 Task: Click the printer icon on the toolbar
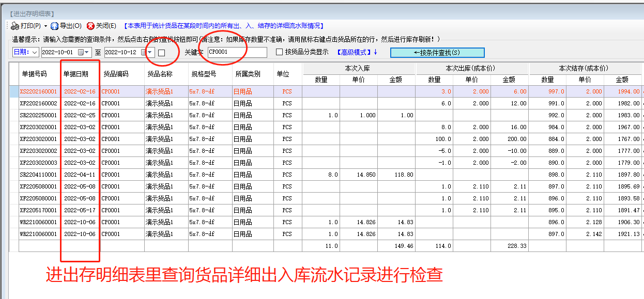pos(14,26)
